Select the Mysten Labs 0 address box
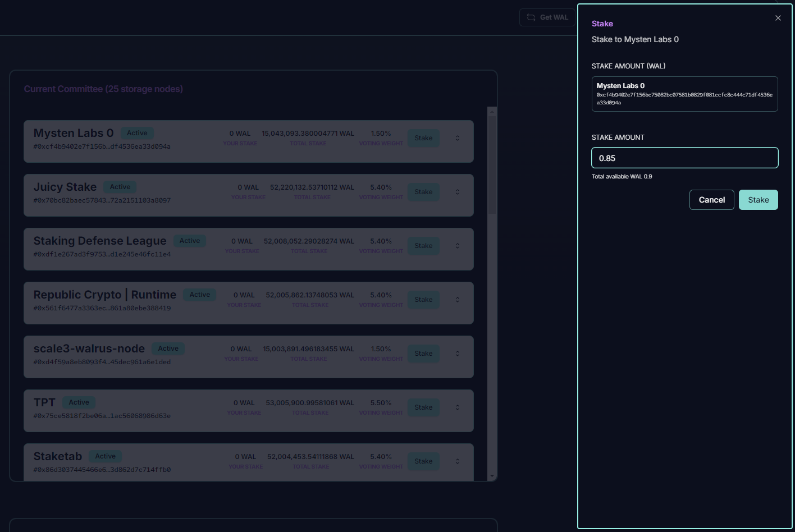The height and width of the screenshot is (532, 795). (684, 94)
